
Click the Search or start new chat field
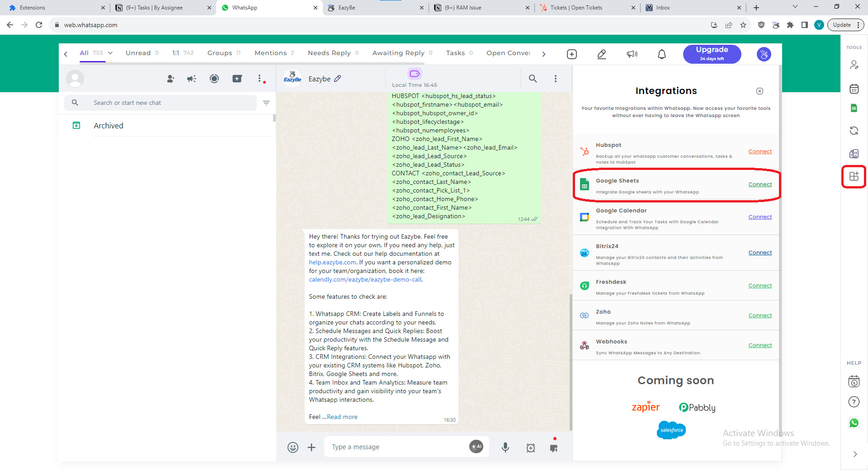(x=160, y=103)
